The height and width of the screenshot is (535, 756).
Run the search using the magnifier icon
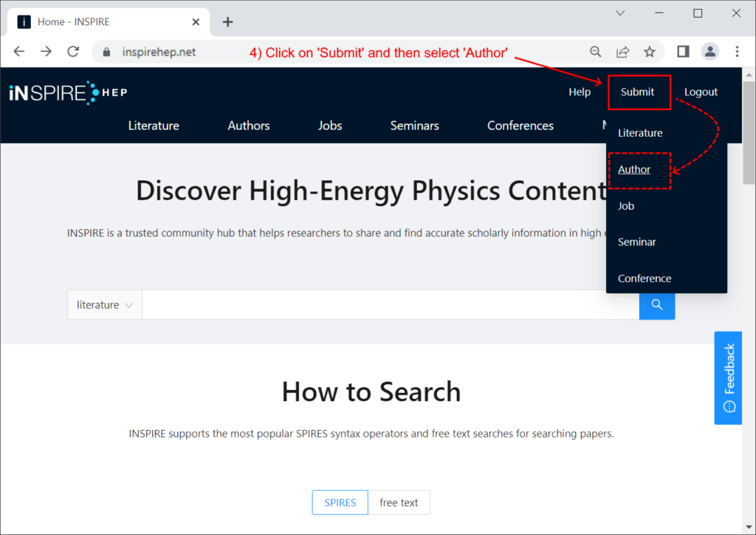point(656,304)
